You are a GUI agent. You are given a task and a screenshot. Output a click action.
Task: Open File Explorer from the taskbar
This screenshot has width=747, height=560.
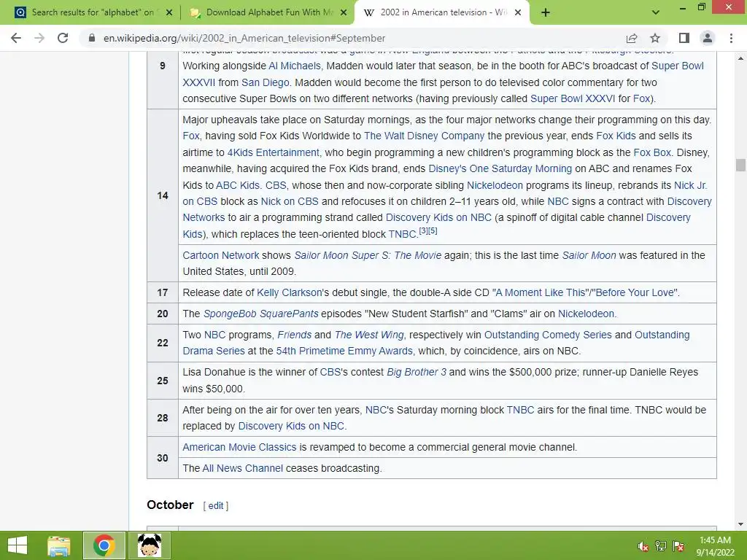coord(58,545)
